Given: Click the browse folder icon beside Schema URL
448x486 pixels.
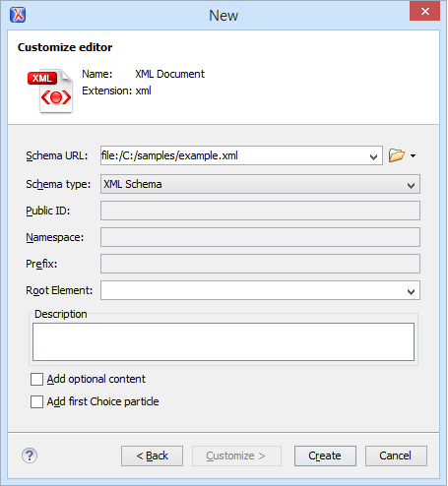Looking at the screenshot, I should (396, 155).
